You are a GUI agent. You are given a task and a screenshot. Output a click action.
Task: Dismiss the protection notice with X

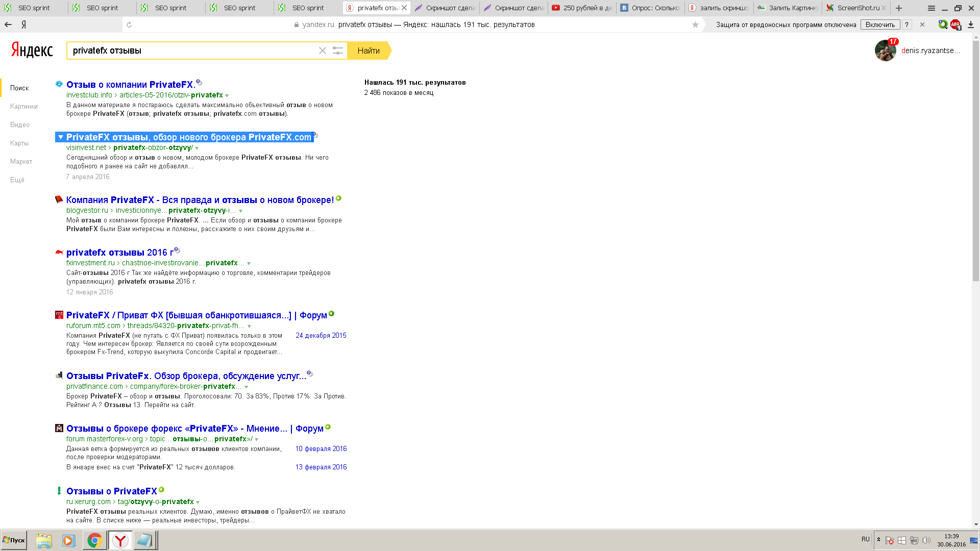pos(922,24)
